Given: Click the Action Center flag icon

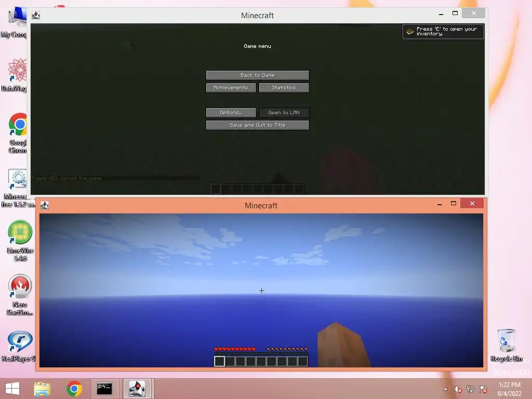Looking at the screenshot, I should tap(483, 389).
